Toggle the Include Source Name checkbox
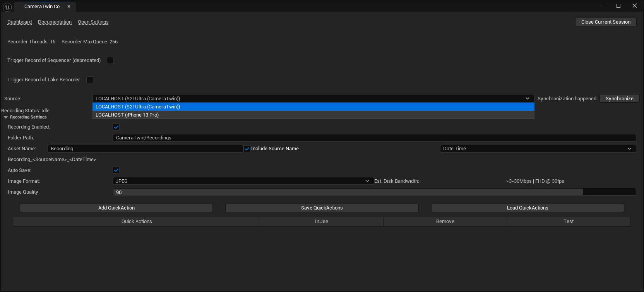The image size is (644, 292). [247, 149]
